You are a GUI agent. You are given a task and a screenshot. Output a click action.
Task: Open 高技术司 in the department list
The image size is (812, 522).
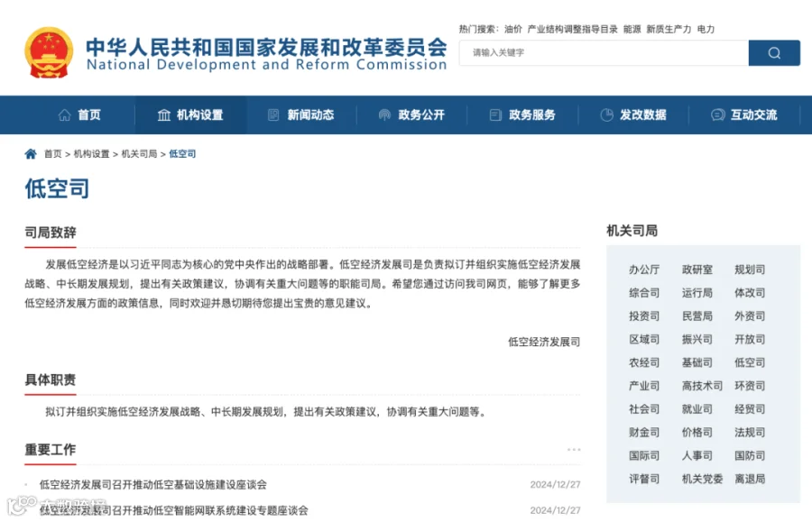tap(702, 386)
